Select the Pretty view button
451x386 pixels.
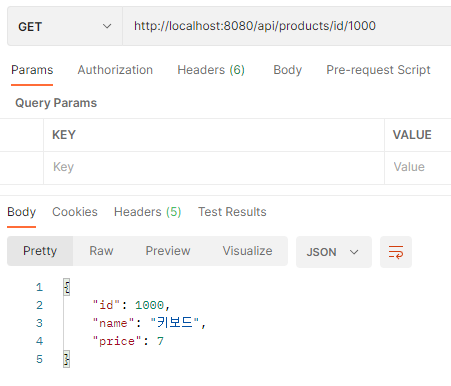point(40,251)
